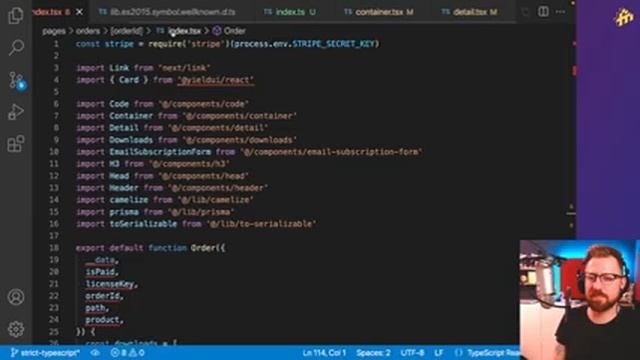Open Run and Debug view
This screenshot has width=640, height=360.
pyautogui.click(x=16, y=112)
